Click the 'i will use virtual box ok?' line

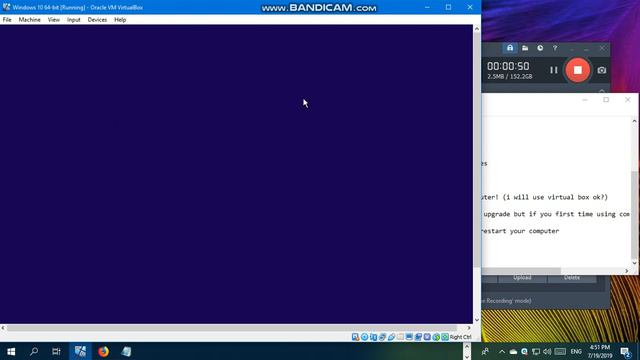point(556,197)
